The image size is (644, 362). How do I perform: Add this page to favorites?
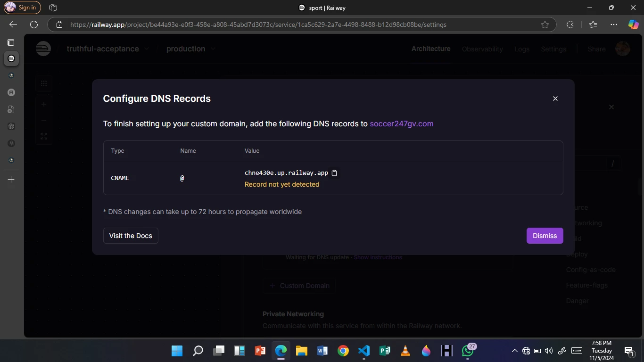coord(545,25)
